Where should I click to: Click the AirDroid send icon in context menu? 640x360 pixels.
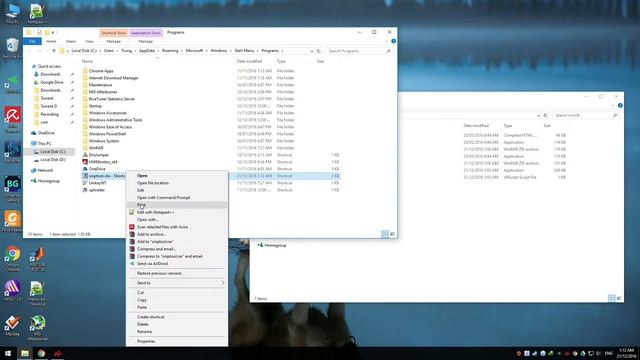131,264
